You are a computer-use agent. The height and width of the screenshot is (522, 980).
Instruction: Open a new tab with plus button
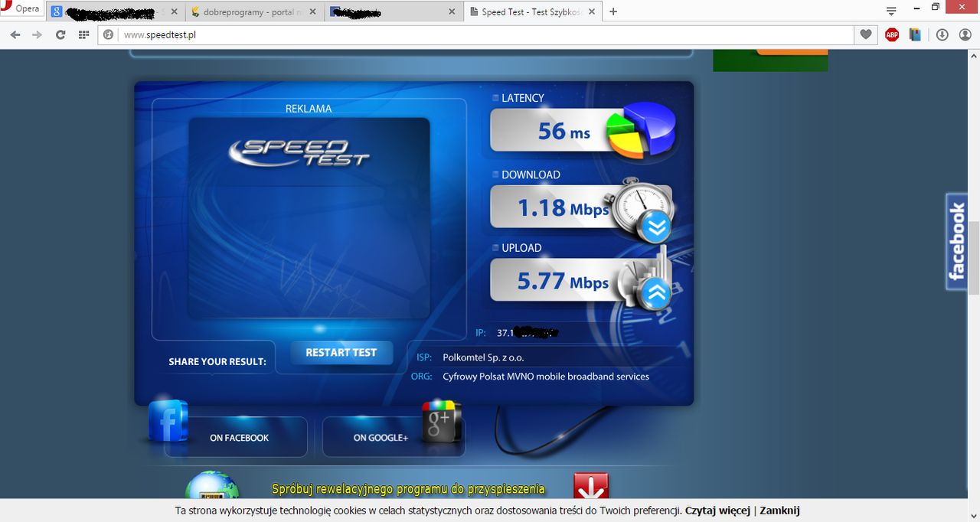pyautogui.click(x=613, y=11)
